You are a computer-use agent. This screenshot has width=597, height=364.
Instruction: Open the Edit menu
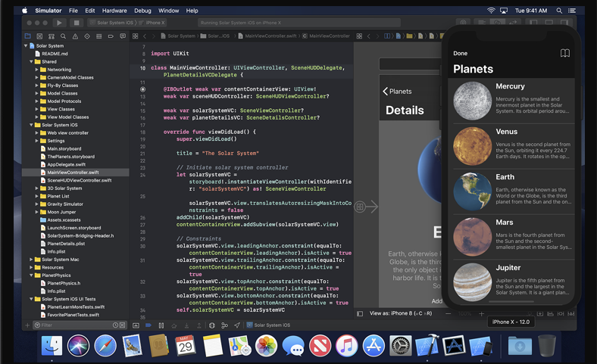point(90,11)
